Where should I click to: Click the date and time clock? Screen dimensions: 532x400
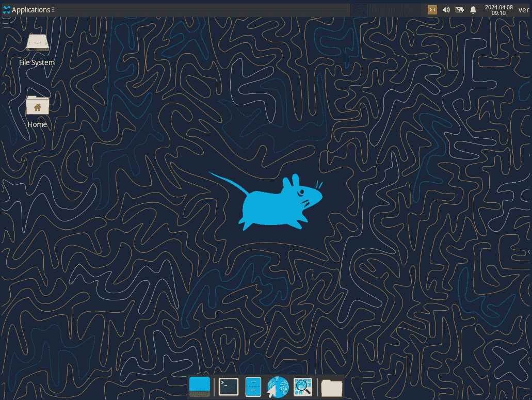coord(499,10)
